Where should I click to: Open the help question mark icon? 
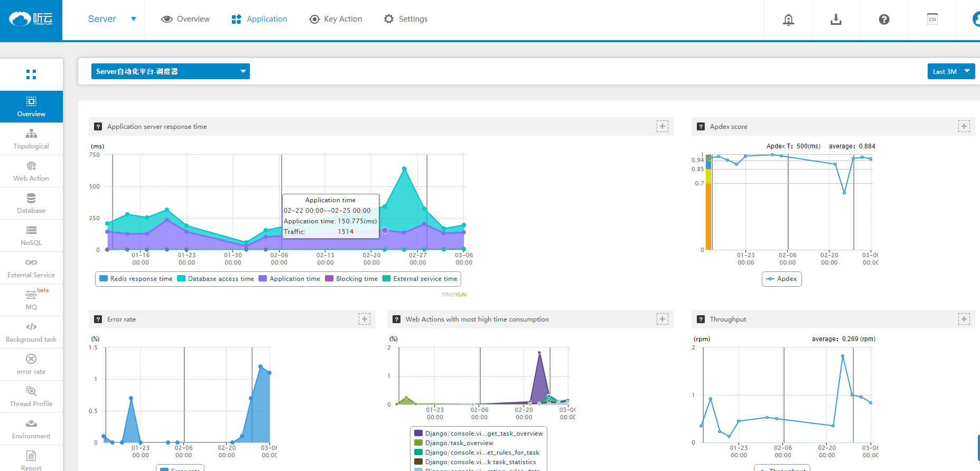click(x=884, y=20)
